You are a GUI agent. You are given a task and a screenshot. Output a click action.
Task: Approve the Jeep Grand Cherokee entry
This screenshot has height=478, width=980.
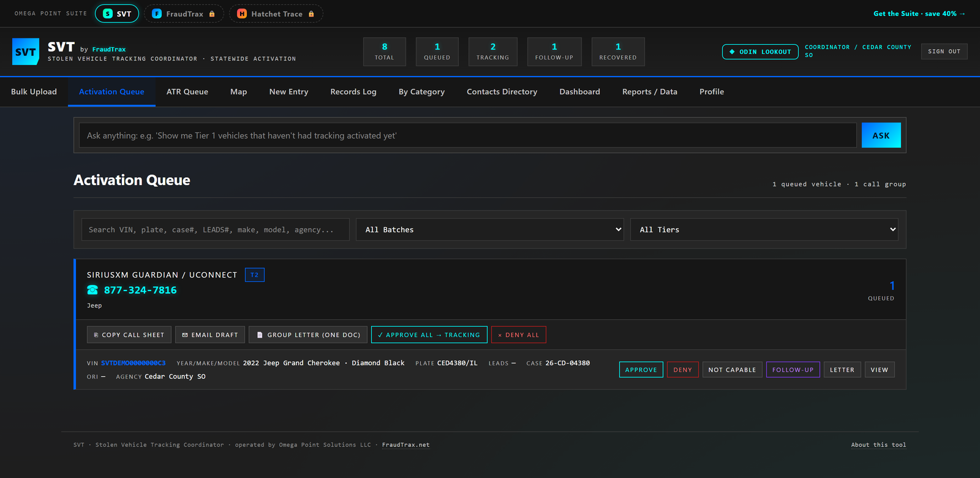pos(641,370)
